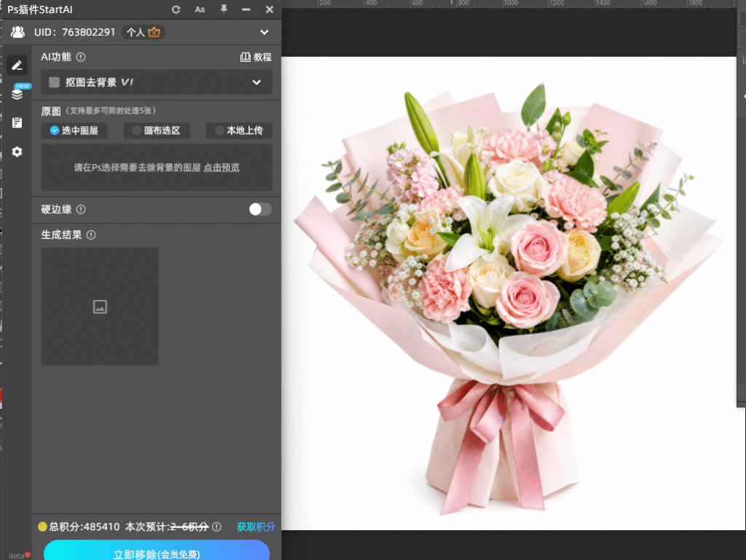Viewport: 746px width, 560px height.
Task: Expand the account details chevron
Action: click(x=264, y=32)
